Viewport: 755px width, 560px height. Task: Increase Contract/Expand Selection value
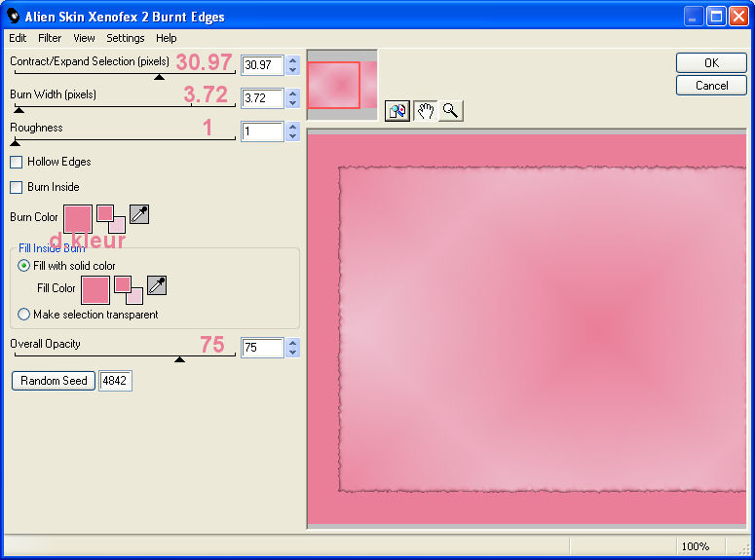(293, 60)
